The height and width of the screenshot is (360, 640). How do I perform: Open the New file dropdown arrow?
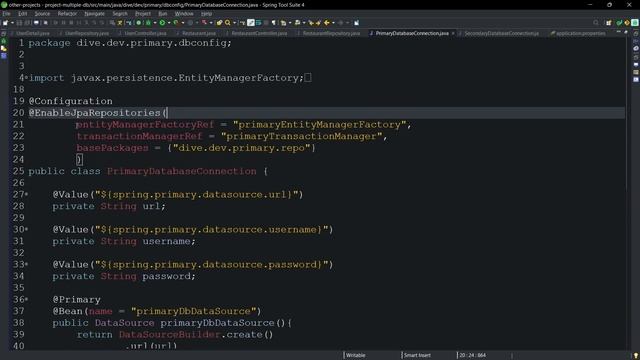12,22
